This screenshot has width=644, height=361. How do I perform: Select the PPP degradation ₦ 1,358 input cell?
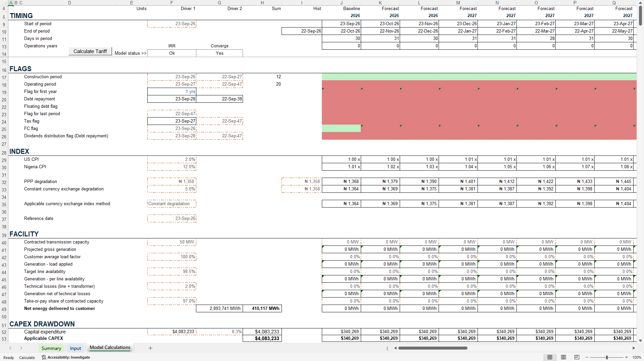[172, 182]
